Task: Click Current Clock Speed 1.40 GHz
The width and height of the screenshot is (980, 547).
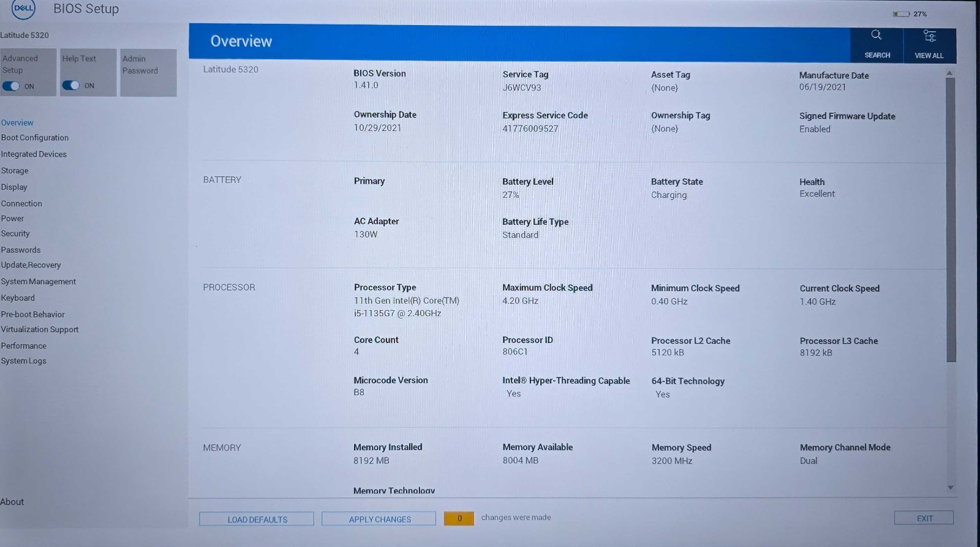Action: (818, 301)
